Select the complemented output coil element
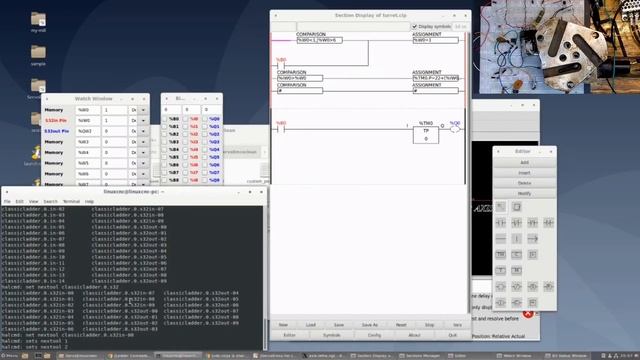The height and width of the screenshot is (360, 640). point(516,287)
